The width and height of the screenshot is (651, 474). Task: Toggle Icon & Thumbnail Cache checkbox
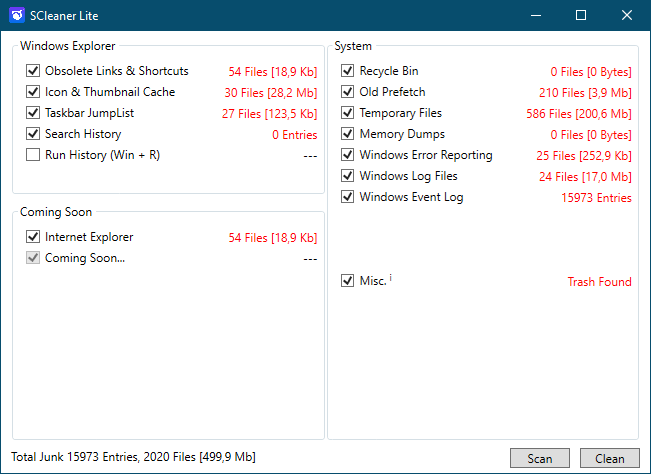pyautogui.click(x=33, y=91)
